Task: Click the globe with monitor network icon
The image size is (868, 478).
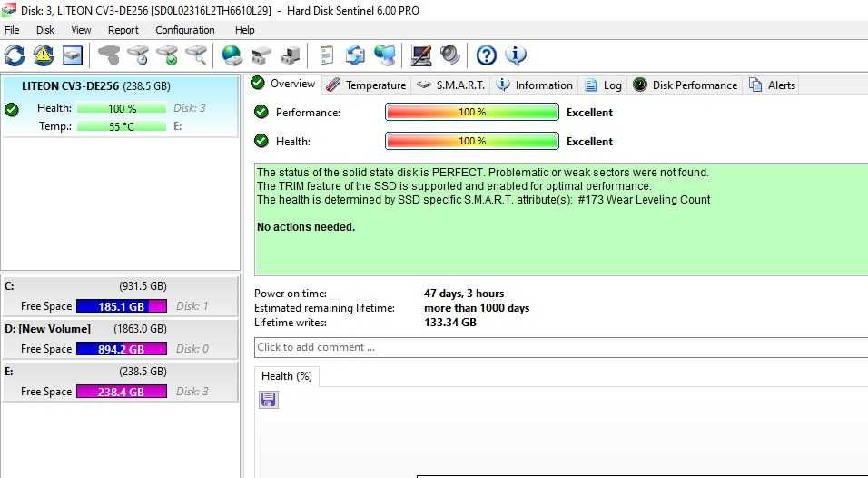Action: [385, 55]
